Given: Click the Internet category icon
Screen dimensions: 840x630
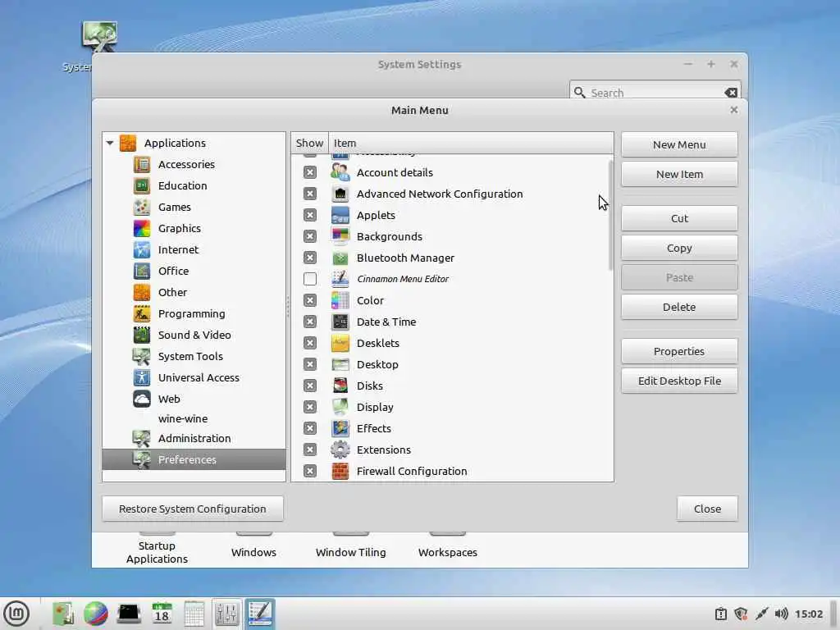Looking at the screenshot, I should (x=142, y=250).
